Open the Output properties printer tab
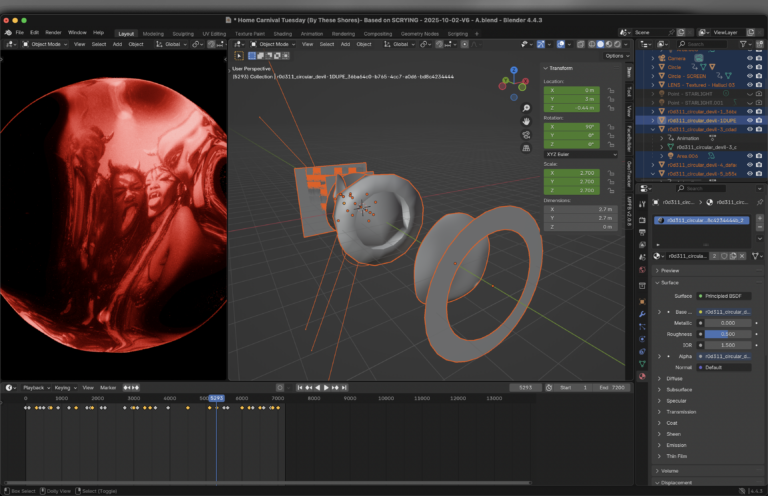Screen dimensions: 768x496 pyautogui.click(x=642, y=233)
